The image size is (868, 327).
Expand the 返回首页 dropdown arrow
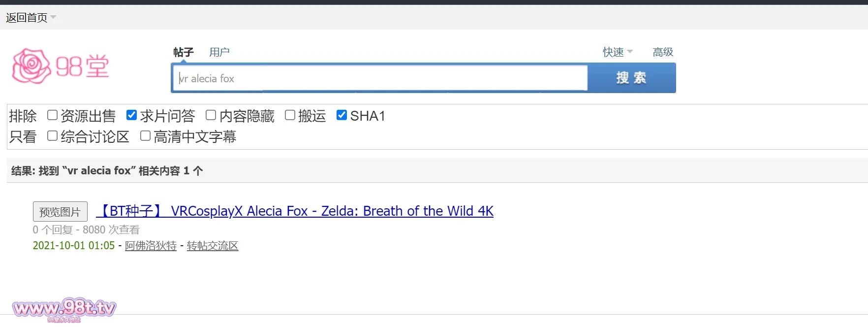pos(53,17)
